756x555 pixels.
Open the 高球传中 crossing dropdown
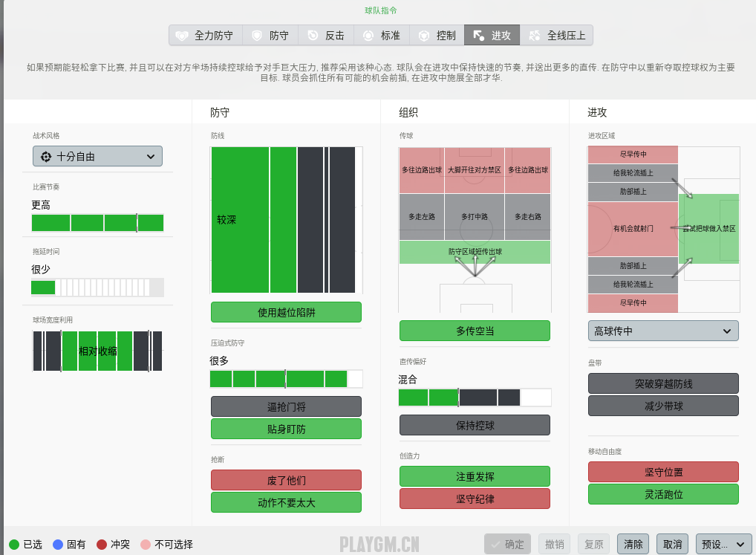pos(663,331)
